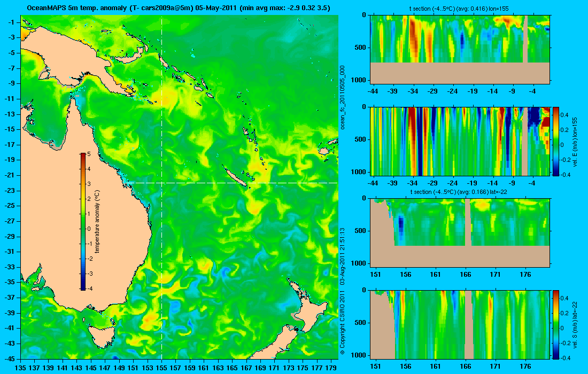Click New Caledonia island on the map
Image resolution: width=588 pixels, height=374 pixels.
point(236,177)
